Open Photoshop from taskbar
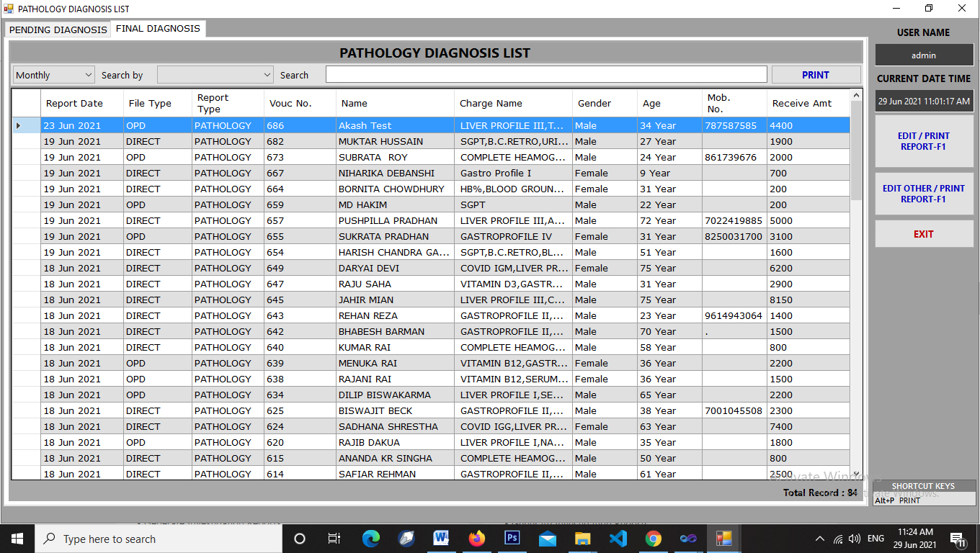This screenshot has height=553, width=980. (x=512, y=539)
